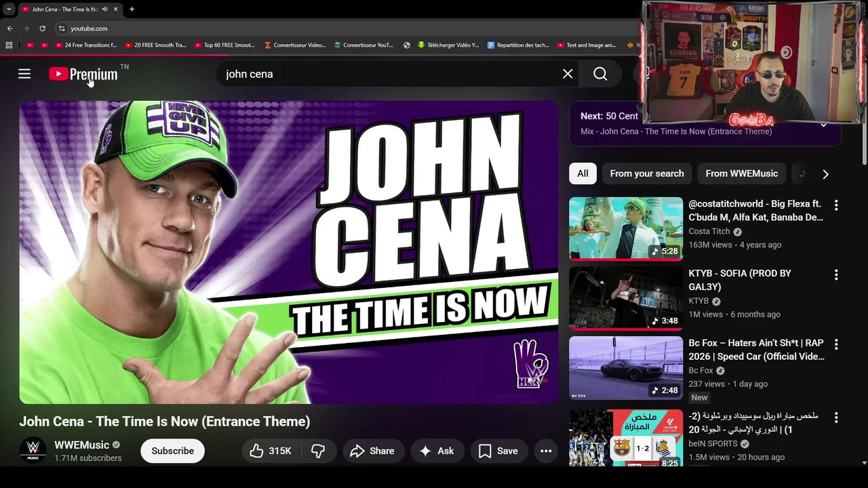Open the Big Flexa video thumbnail
This screenshot has width=868, height=488.
pyautogui.click(x=626, y=228)
